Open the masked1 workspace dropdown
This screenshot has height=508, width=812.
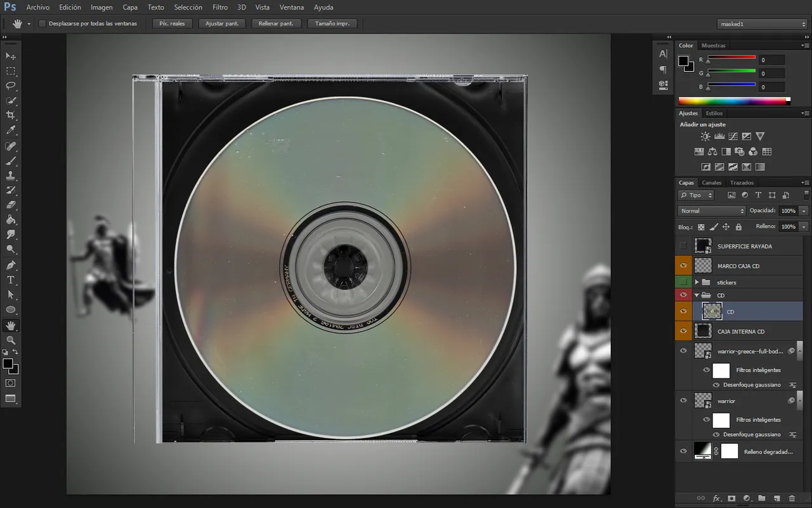[761, 24]
